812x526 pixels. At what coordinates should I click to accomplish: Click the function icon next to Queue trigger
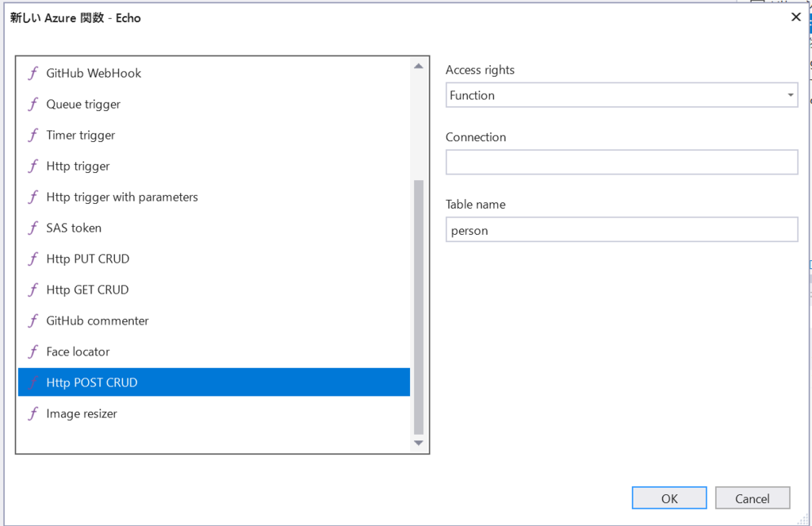(33, 104)
